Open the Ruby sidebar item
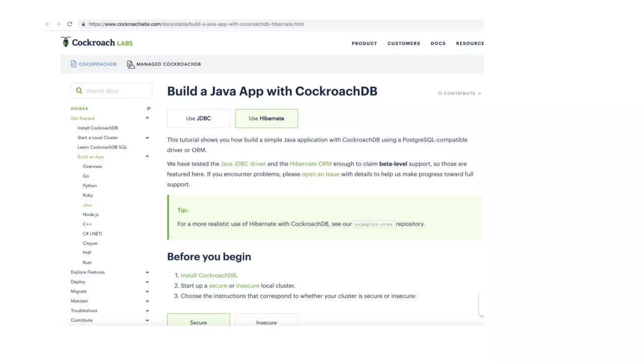Image resolution: width=644 pixels, height=362 pixels. point(88,195)
